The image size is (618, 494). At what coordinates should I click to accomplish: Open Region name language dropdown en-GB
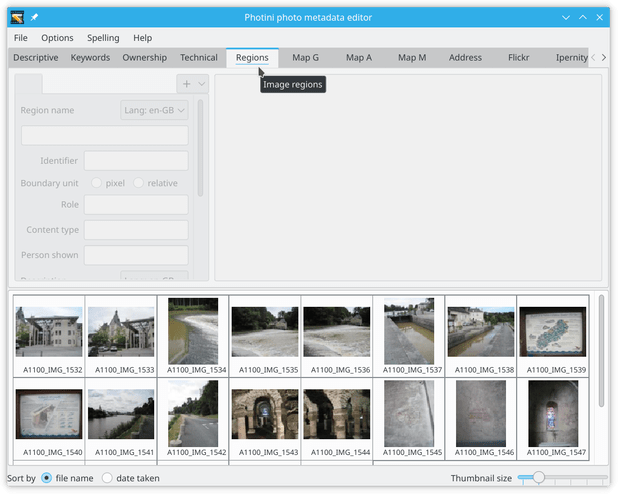[x=154, y=110]
